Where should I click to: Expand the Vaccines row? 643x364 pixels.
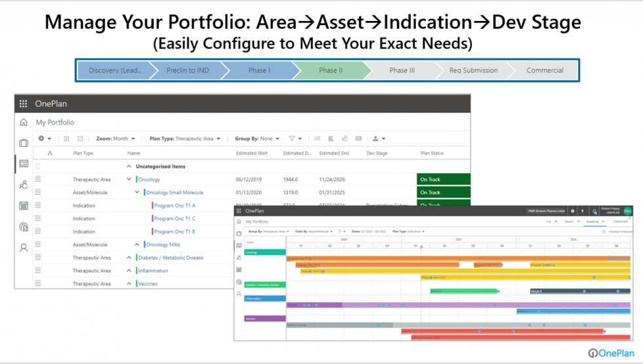(x=129, y=283)
